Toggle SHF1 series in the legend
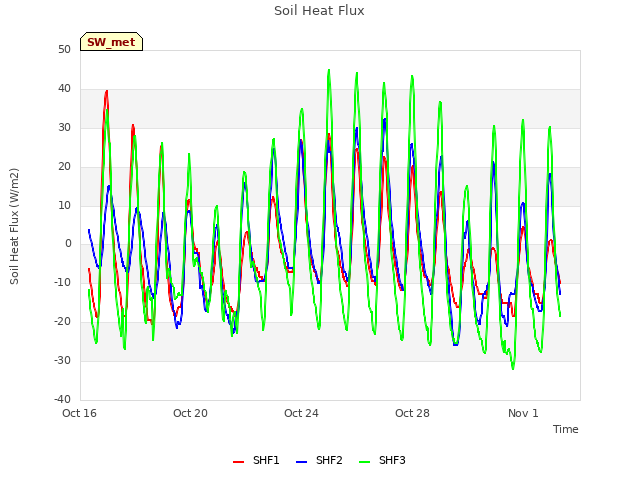 [x=256, y=460]
